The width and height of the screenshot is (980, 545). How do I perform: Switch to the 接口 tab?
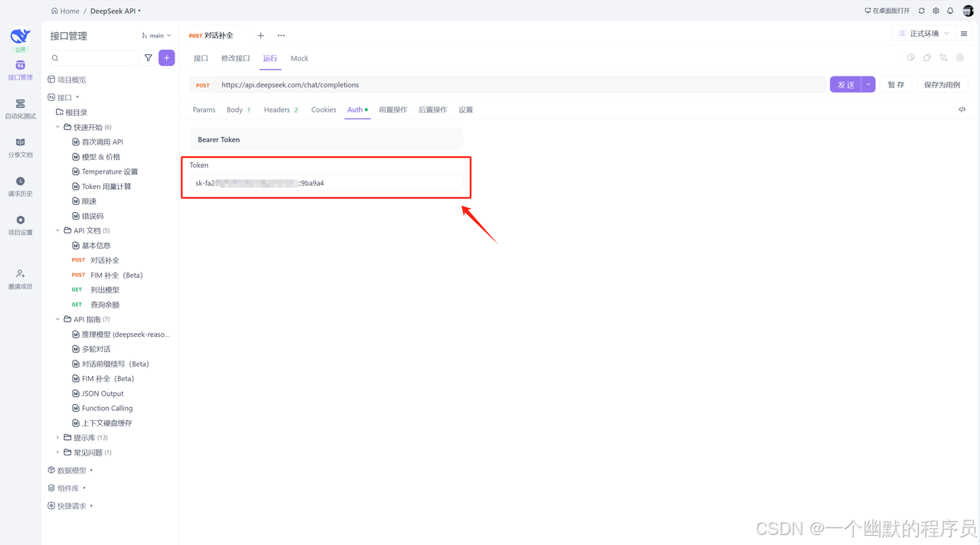(x=201, y=58)
